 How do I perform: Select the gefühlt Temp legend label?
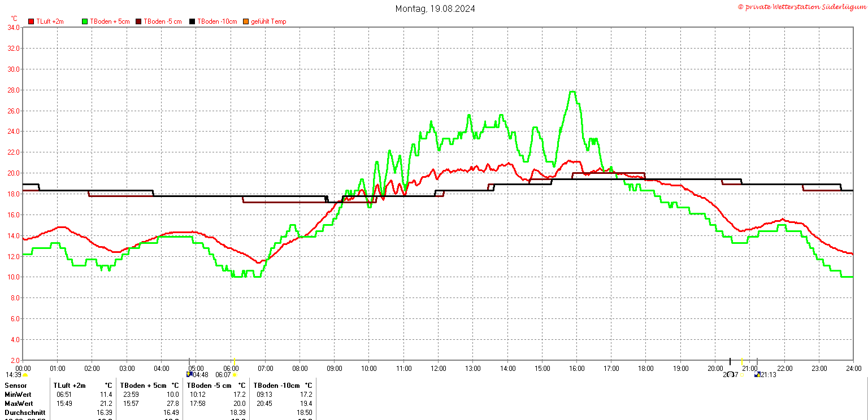[x=268, y=21]
